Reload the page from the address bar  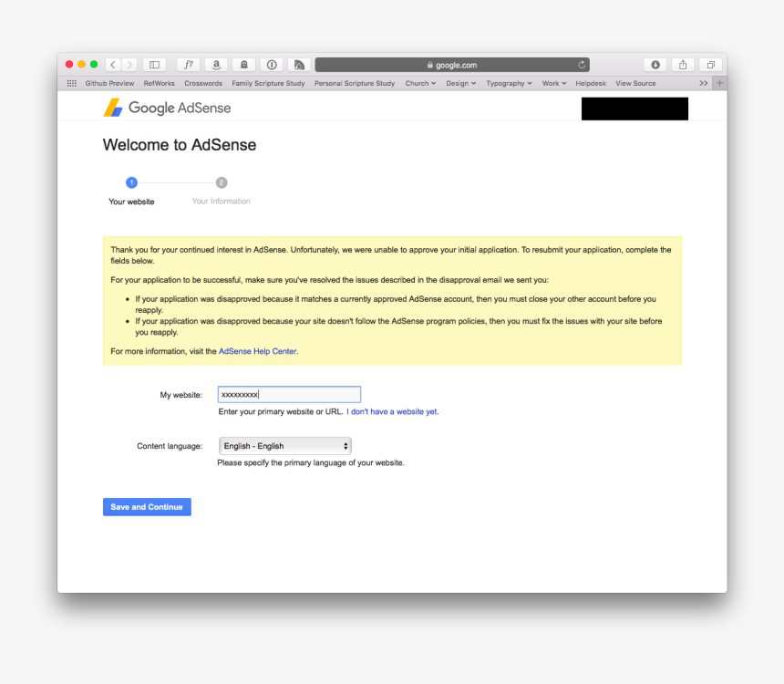tap(582, 65)
